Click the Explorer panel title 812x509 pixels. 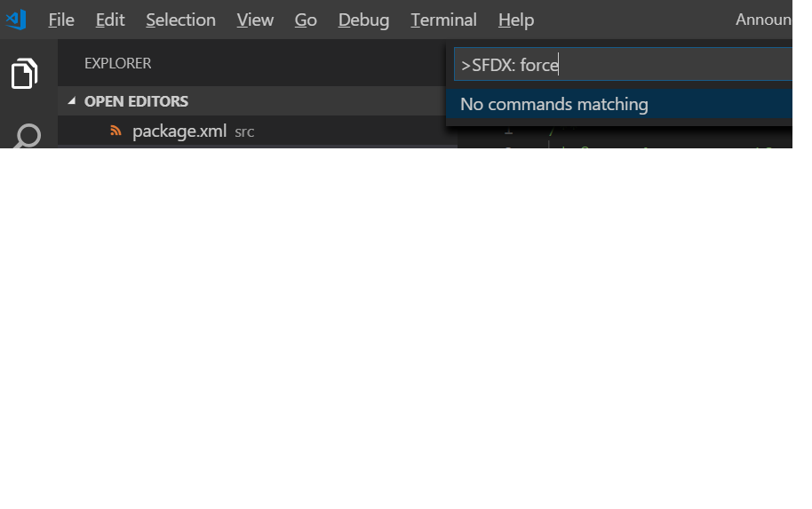point(117,63)
